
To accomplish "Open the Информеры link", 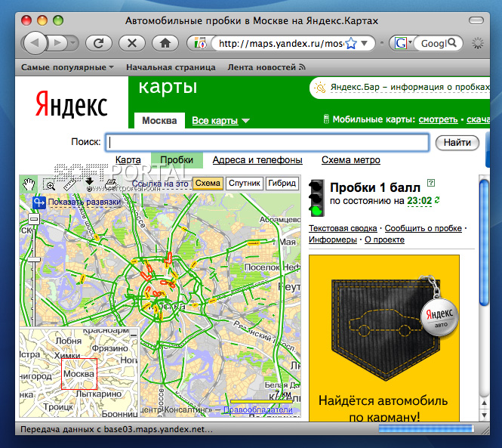I will pyautogui.click(x=333, y=239).
